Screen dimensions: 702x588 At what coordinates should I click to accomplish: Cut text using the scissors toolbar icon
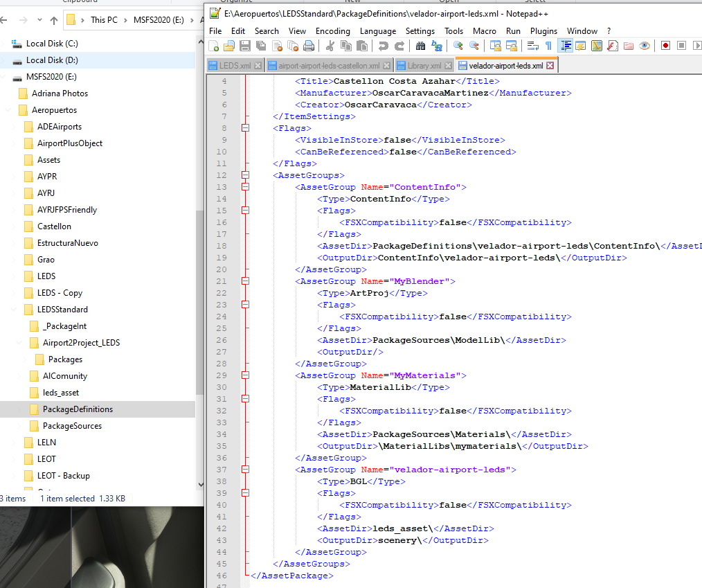click(330, 46)
